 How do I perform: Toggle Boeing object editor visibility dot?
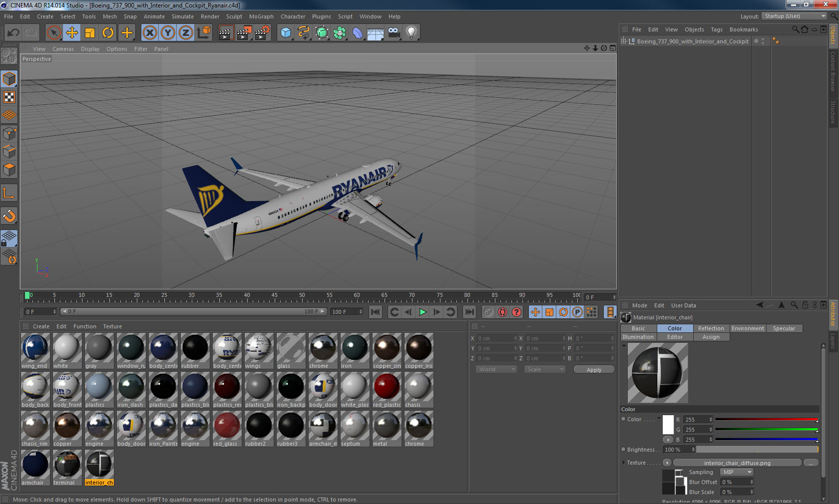pyautogui.click(x=763, y=39)
